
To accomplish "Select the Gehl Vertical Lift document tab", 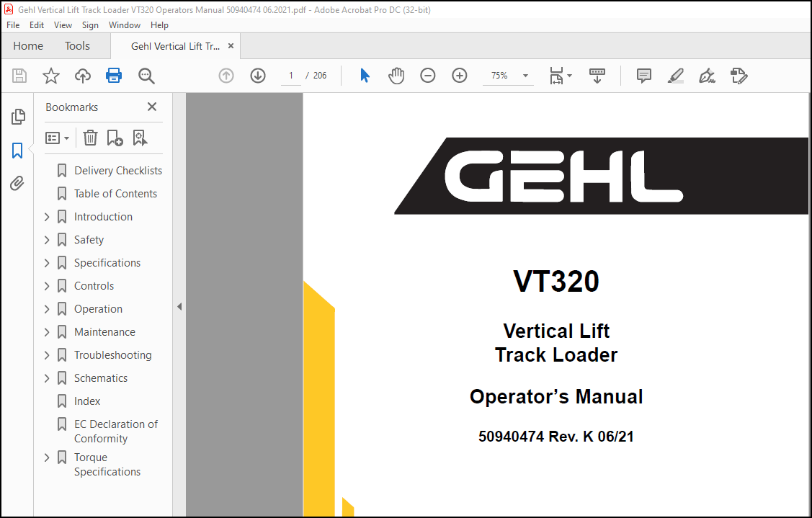I will pos(175,46).
